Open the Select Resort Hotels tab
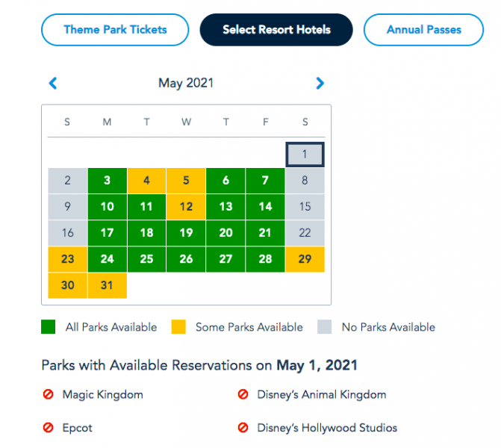Screen dimensions: 501x448 276,30
